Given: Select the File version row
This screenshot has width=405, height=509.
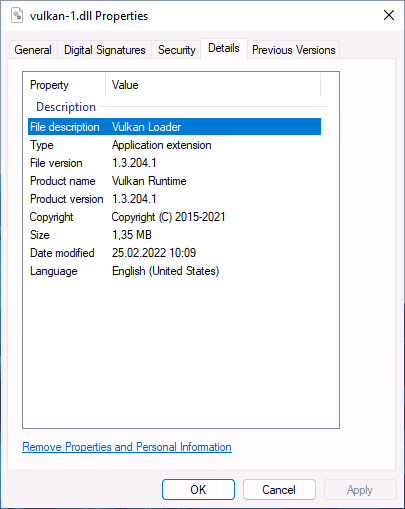Looking at the screenshot, I should coord(174,163).
